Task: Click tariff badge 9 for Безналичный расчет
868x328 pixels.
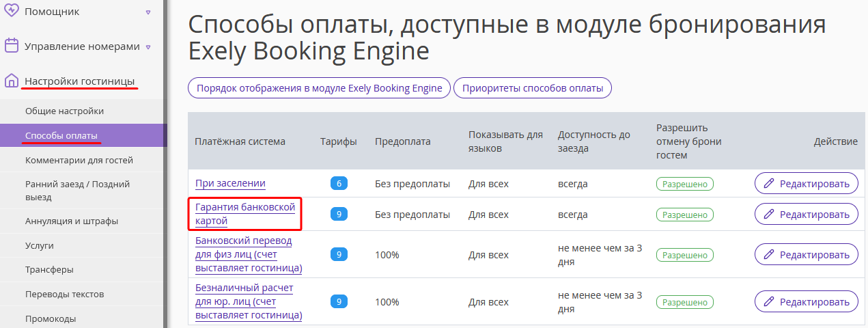Action: (x=339, y=301)
